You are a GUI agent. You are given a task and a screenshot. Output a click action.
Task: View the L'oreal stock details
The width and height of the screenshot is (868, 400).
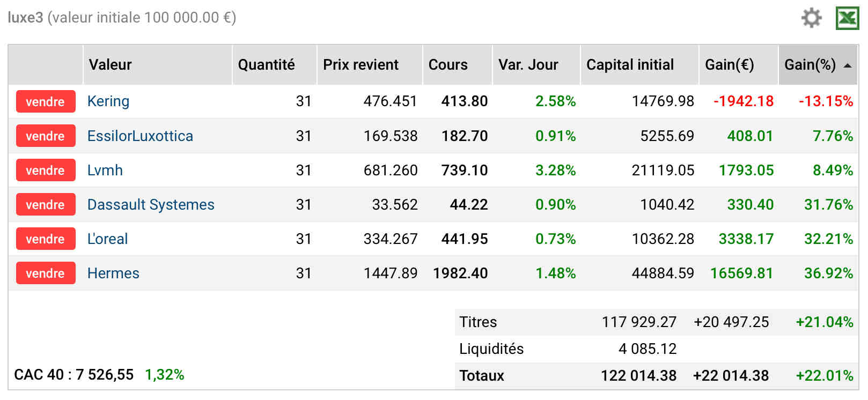coord(107,239)
